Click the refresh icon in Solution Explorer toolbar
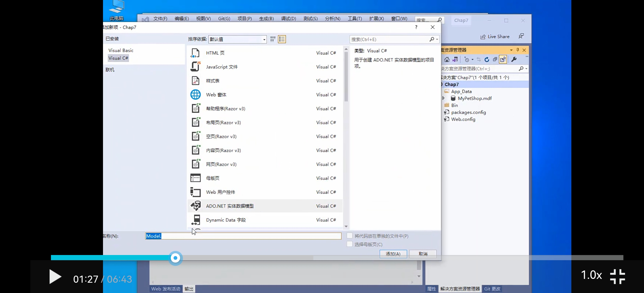Screen dimensions: 644x293 487,59
